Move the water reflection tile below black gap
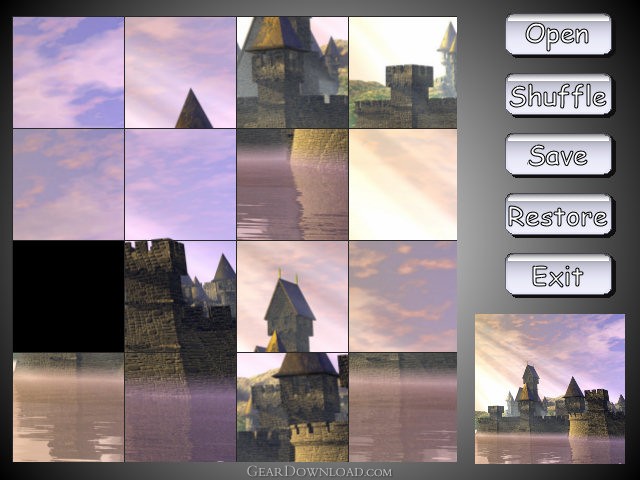Viewport: 640px width, 480px height. pos(69,407)
